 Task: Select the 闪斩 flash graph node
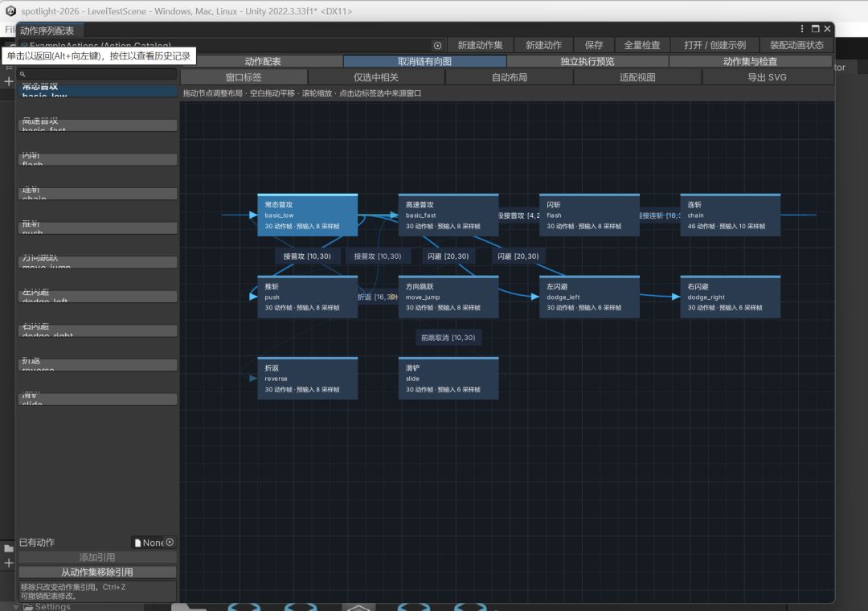589,215
